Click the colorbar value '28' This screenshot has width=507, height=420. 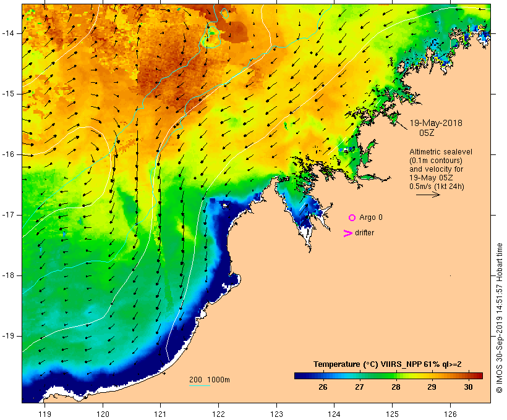[396, 387]
